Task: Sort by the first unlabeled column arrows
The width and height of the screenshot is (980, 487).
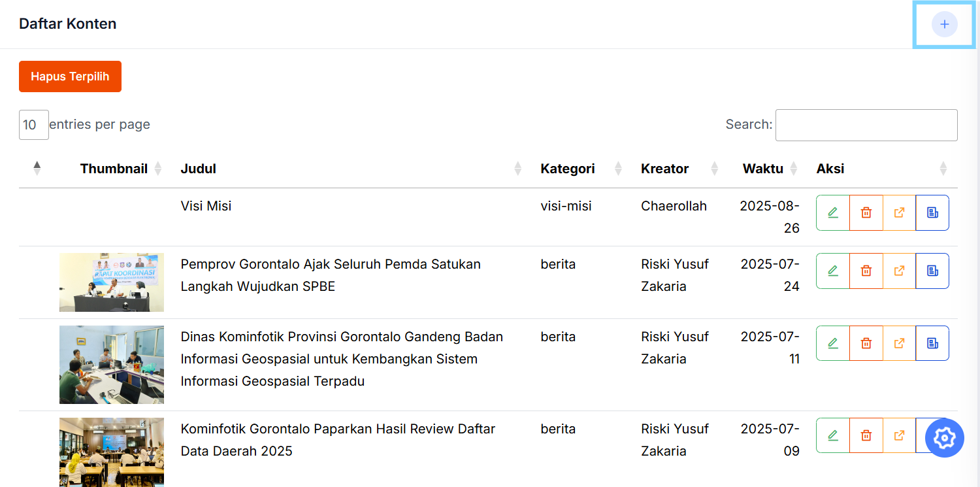Action: (x=37, y=169)
